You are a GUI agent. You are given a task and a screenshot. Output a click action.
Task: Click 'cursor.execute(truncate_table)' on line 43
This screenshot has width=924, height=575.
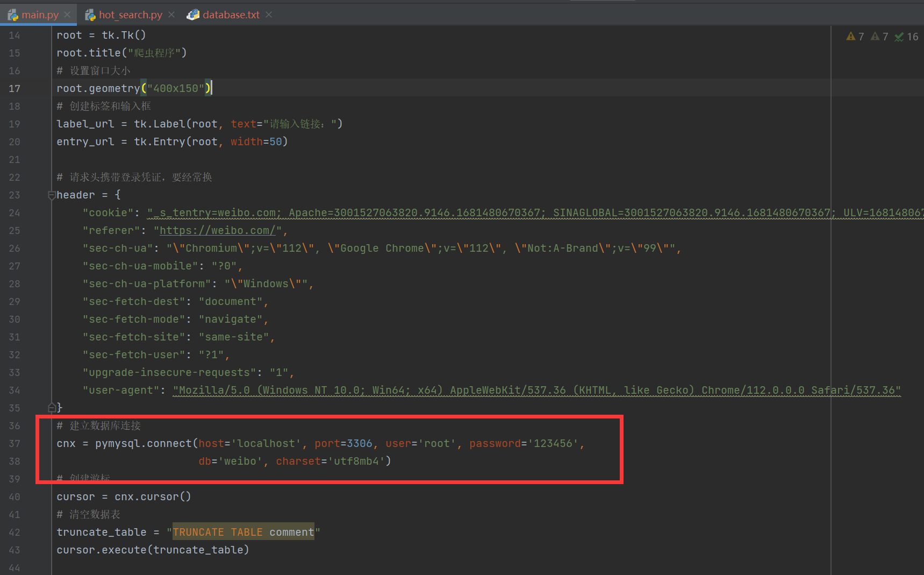coord(153,550)
